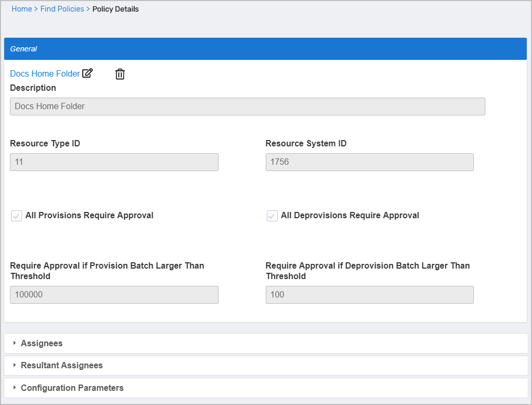Toggle All Provisions Require Approval checkbox
The height and width of the screenshot is (405, 532).
tap(17, 216)
